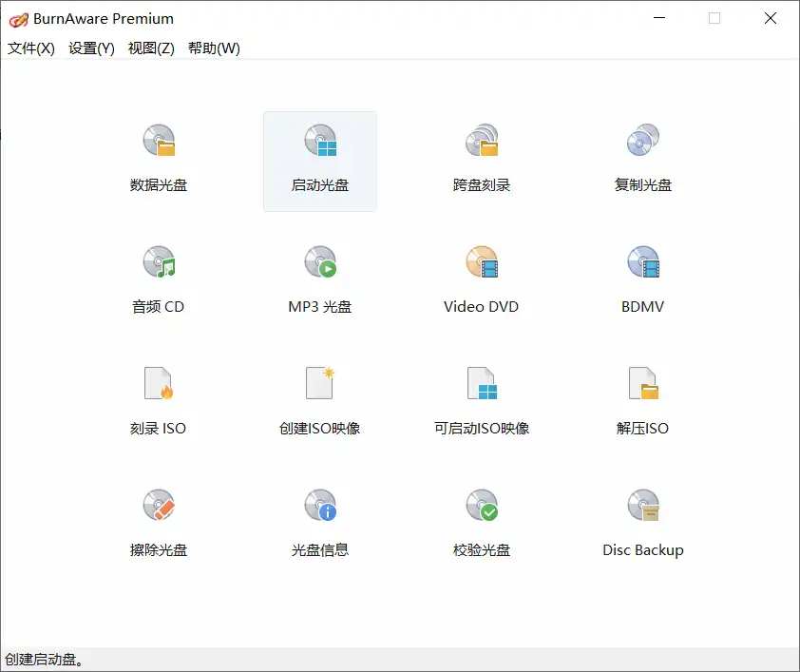
Task: Open the 数据光盘 data disc tool
Action: point(159,162)
